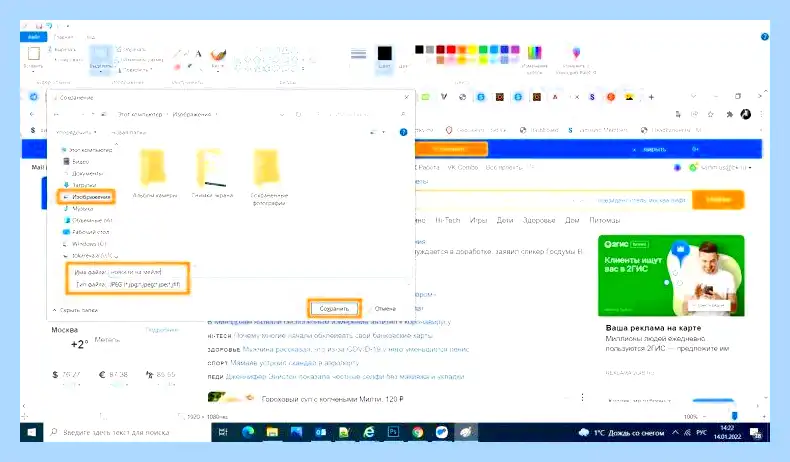
Task: Click the Обрезать crop tool
Action: 131,49
